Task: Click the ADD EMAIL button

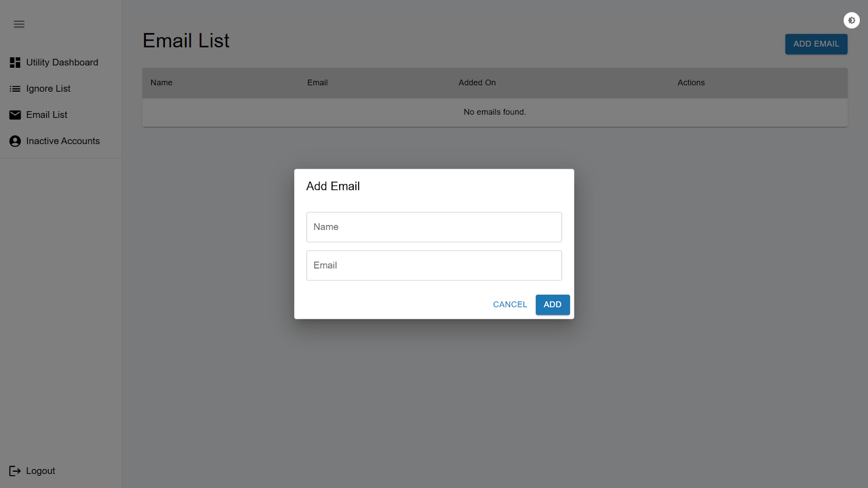Action: coord(816,44)
